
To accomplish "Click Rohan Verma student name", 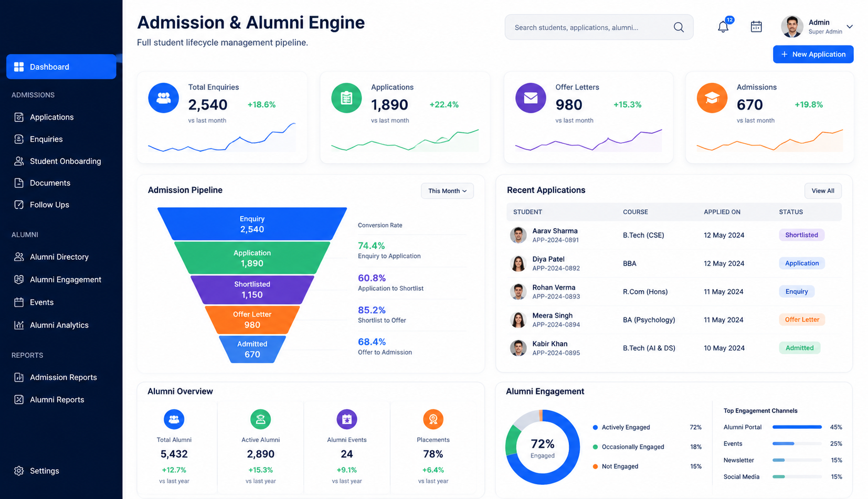I will 554,288.
